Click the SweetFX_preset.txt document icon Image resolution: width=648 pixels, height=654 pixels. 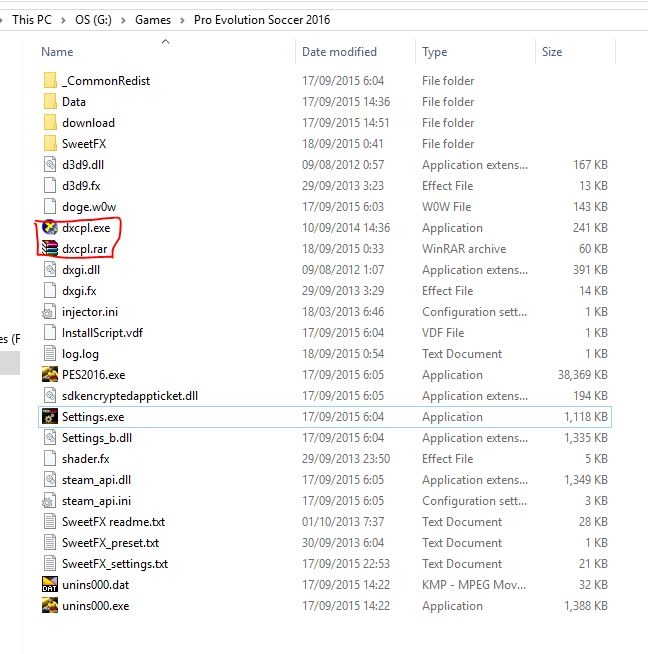pos(50,543)
